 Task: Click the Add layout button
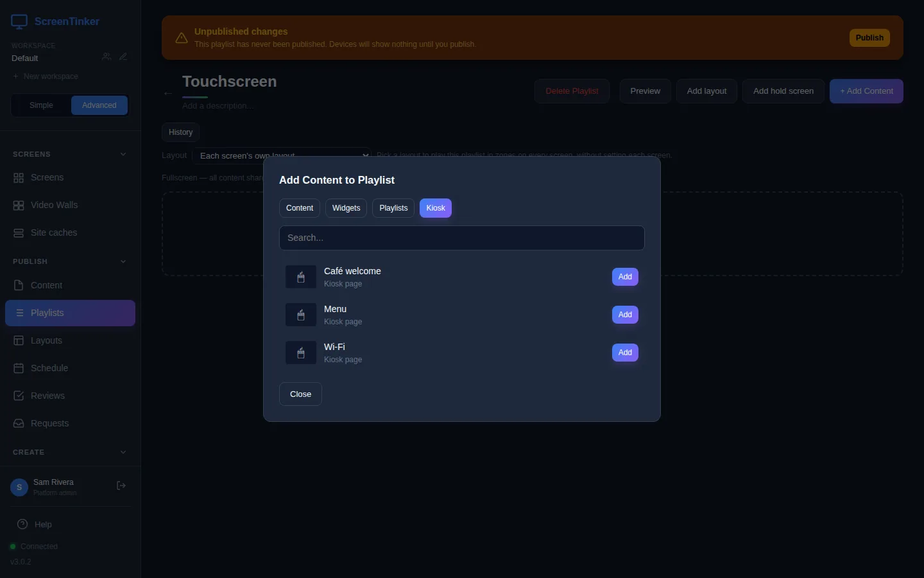tap(706, 91)
